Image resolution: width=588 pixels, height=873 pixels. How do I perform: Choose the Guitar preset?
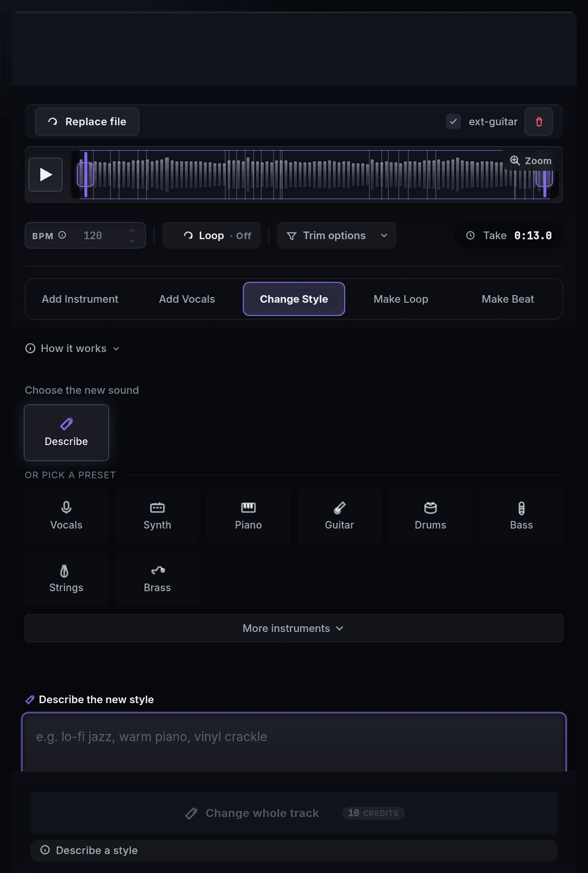[340, 516]
